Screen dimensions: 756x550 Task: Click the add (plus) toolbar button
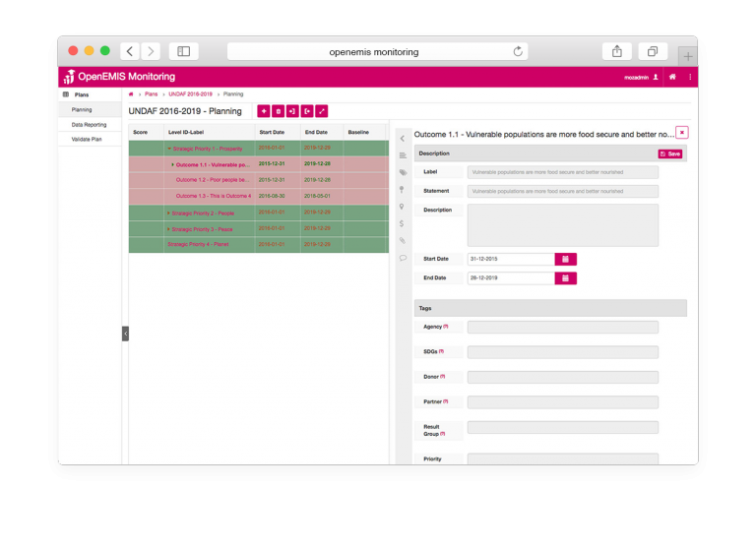coord(264,111)
